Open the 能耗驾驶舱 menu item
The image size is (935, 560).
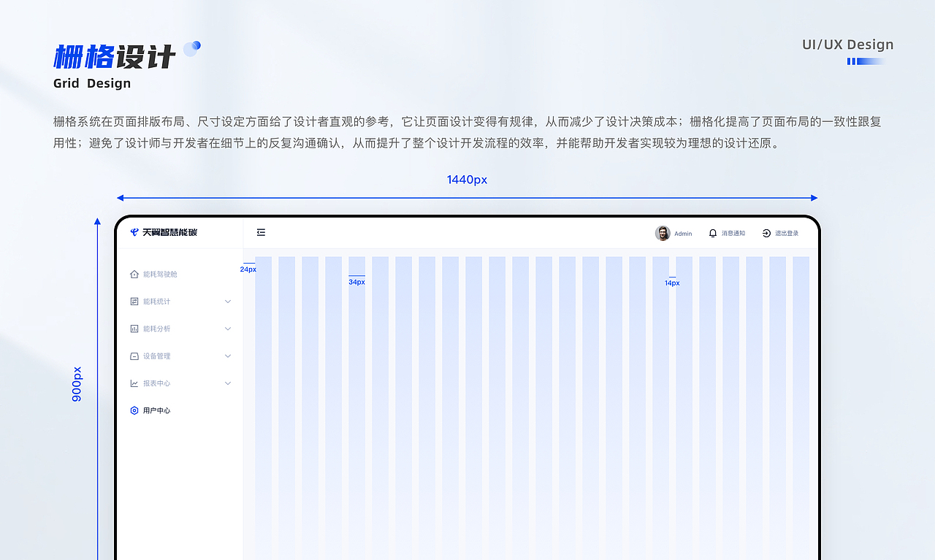(x=160, y=274)
